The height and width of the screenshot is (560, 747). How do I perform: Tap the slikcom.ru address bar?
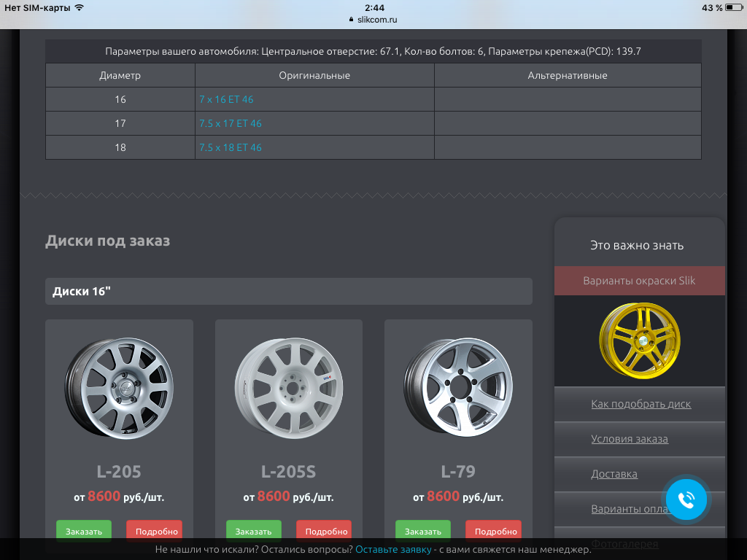[373, 20]
